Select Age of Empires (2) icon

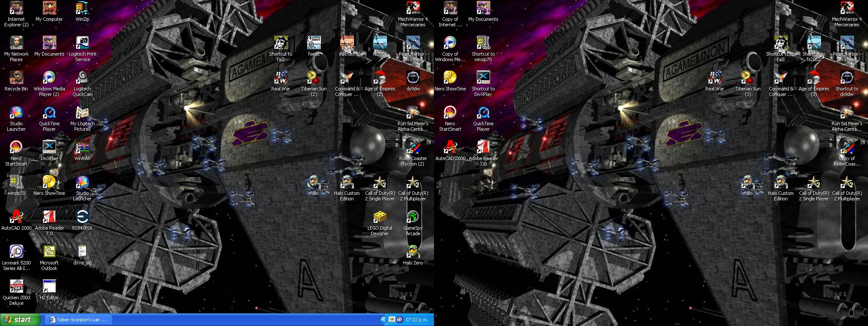380,84
